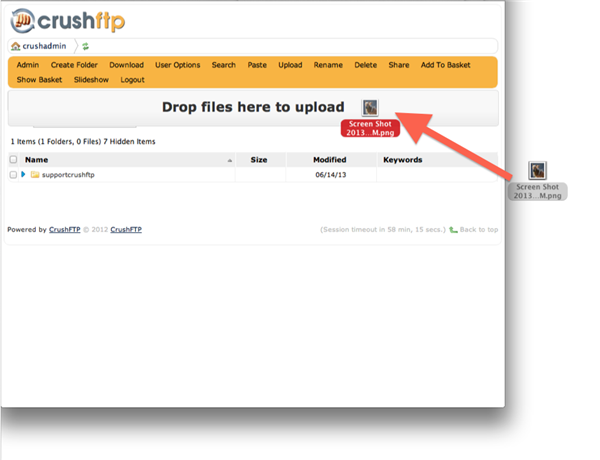600x460 pixels.
Task: Click the CrushFTP logo
Action: click(x=67, y=20)
